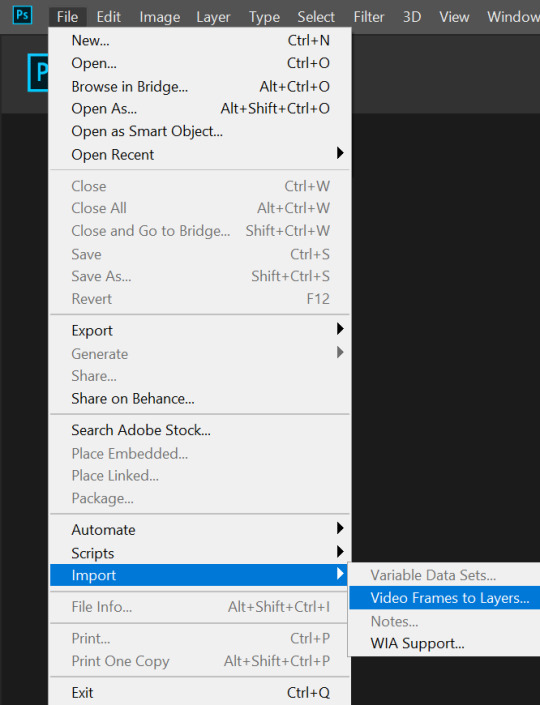Expand the Scripts submenu
Image resolution: width=540 pixels, height=705 pixels.
coord(200,553)
